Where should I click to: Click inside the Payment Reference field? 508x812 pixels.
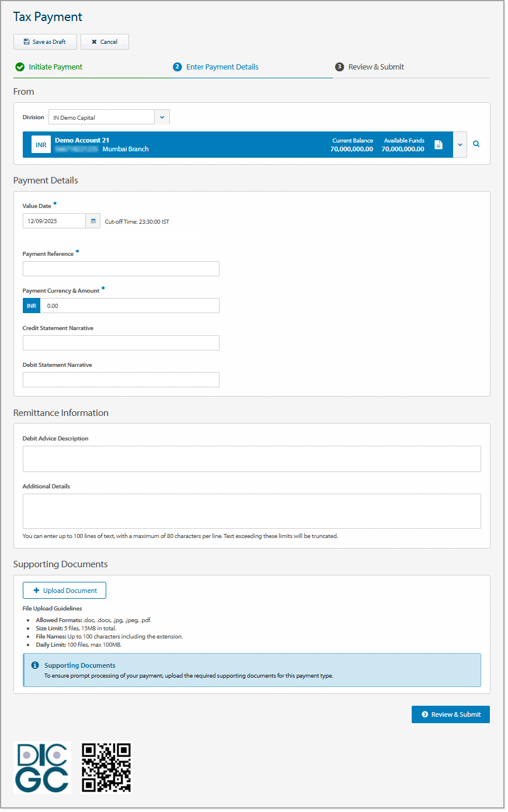click(x=121, y=268)
